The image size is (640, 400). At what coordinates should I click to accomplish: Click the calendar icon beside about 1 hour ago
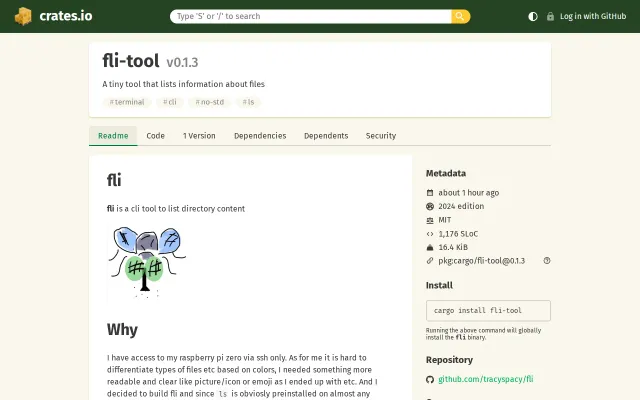coord(430,193)
